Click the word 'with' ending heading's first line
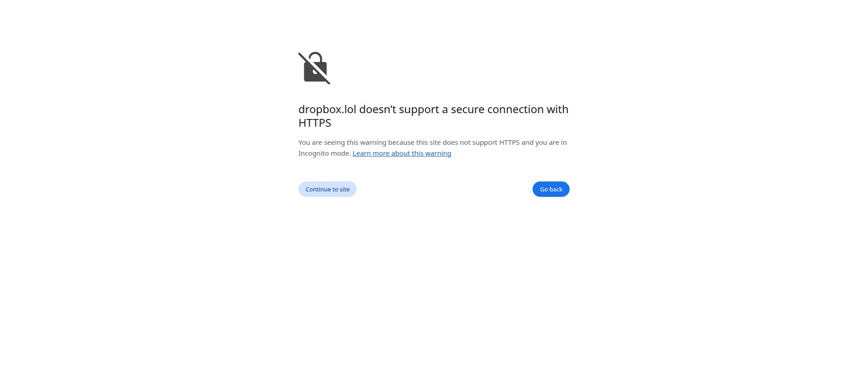 point(557,110)
